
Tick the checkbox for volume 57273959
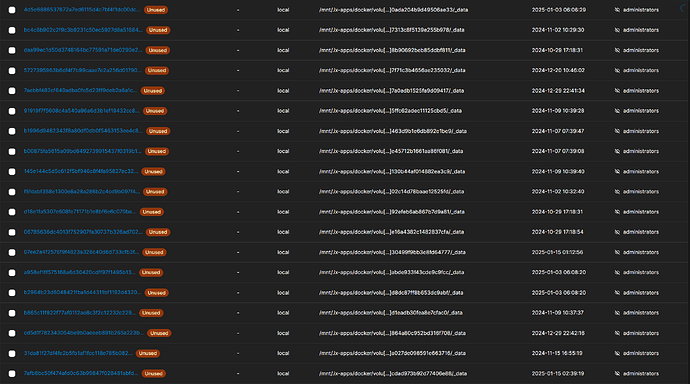12,71
